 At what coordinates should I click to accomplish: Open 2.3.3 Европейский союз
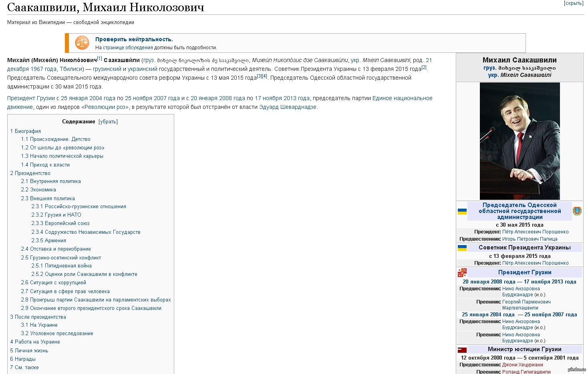60,223
